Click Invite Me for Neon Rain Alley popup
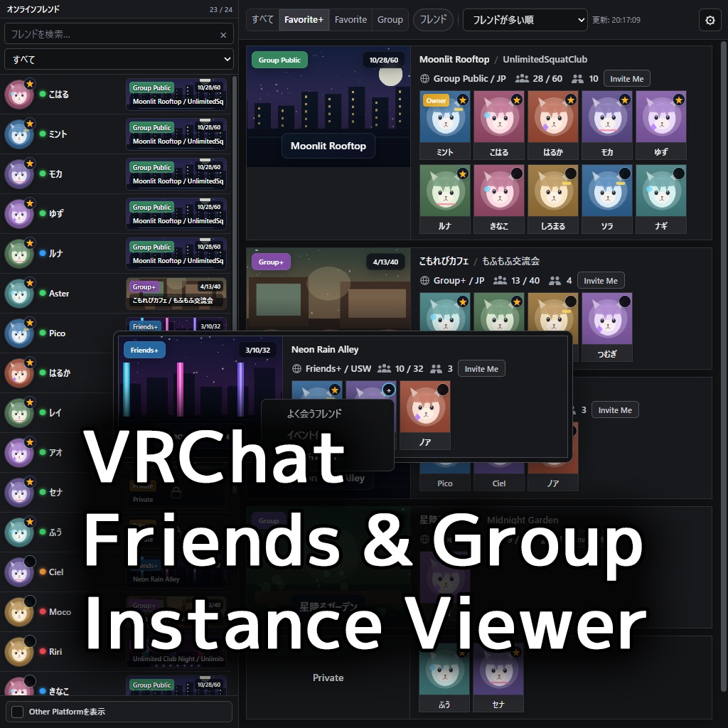Image resolution: width=728 pixels, height=728 pixels. tap(481, 369)
